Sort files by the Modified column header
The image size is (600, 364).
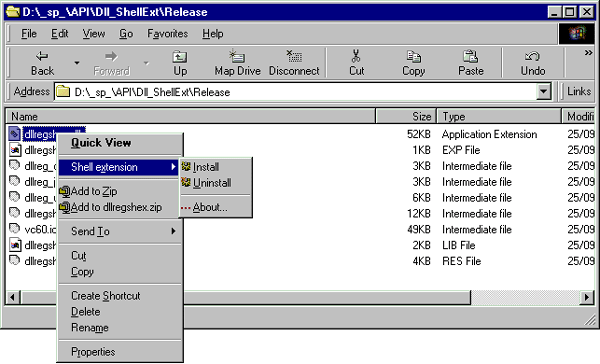point(579,116)
